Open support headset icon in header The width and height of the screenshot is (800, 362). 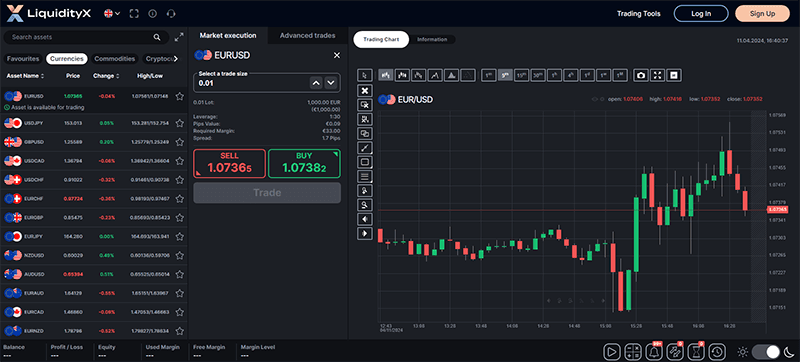(x=171, y=14)
